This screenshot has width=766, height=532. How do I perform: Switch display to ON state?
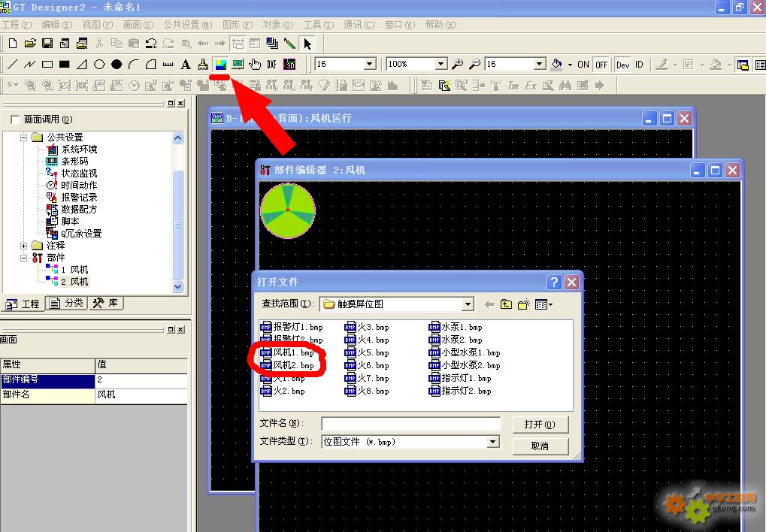pyautogui.click(x=583, y=65)
